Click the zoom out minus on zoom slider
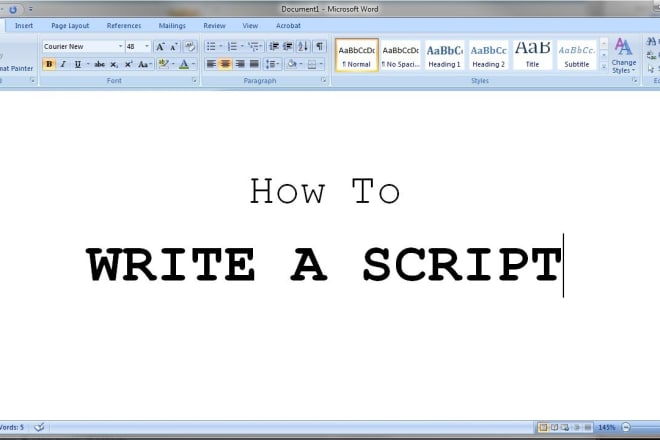This screenshot has height=440, width=660. point(625,427)
